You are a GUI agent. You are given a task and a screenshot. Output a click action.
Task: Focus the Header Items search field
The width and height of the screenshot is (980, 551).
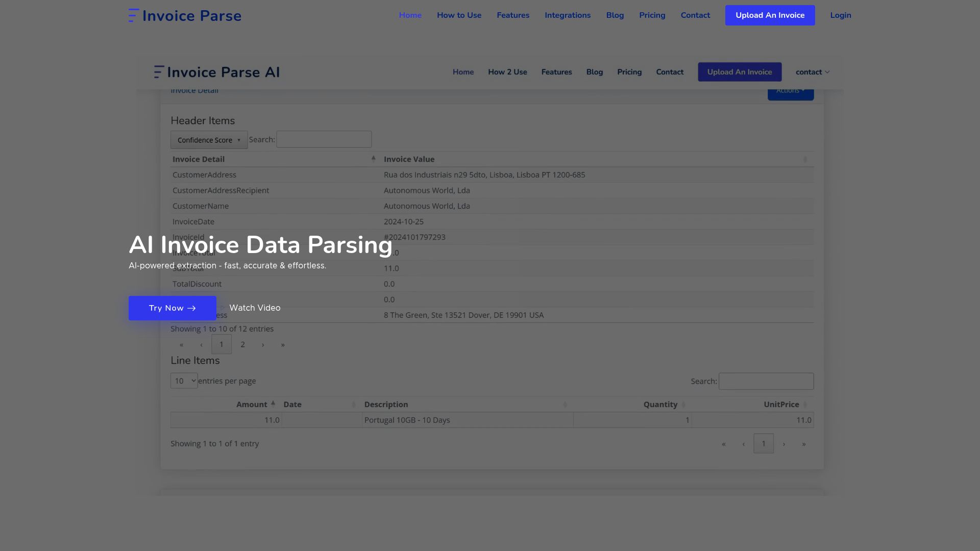324,139
